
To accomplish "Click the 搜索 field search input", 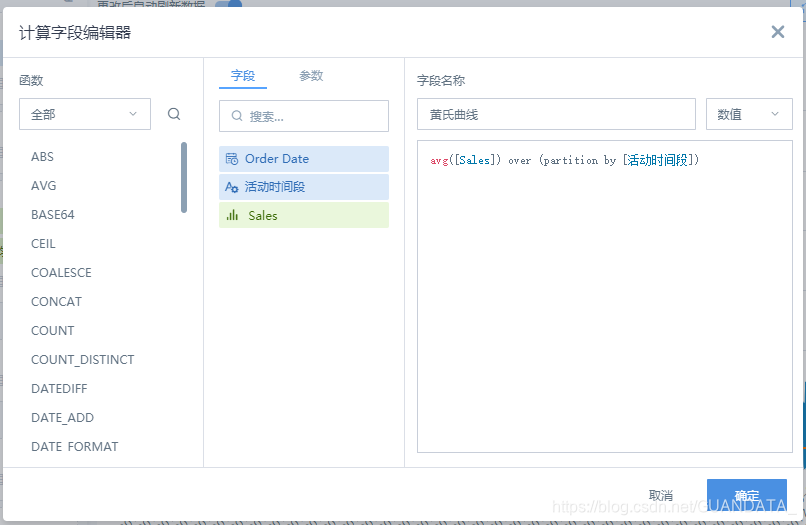I will point(304,116).
